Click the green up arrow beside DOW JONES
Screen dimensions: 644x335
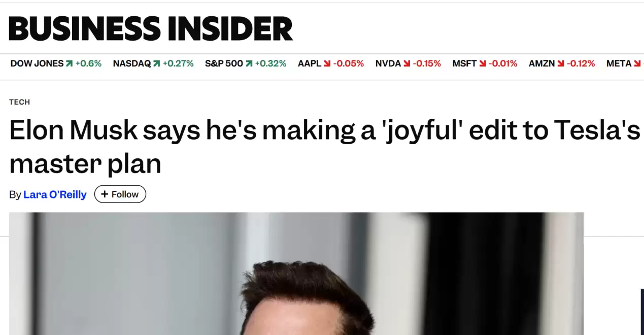(69, 64)
